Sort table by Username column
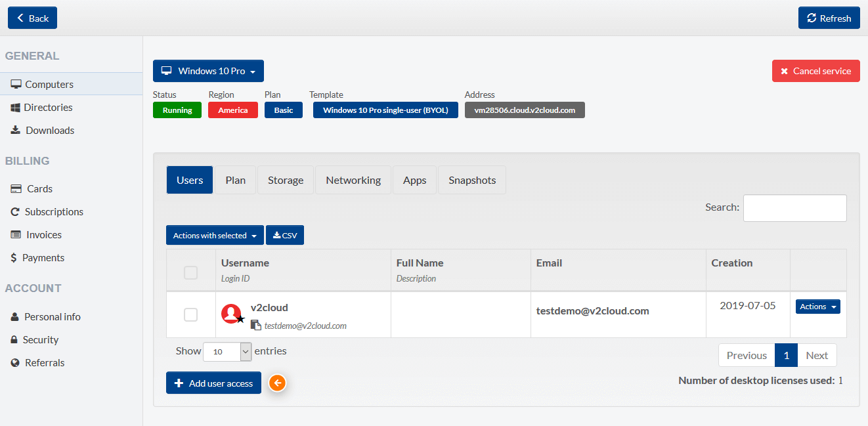The image size is (868, 426). pos(303,270)
